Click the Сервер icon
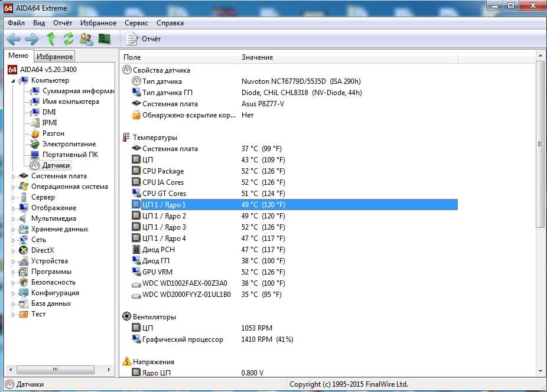Screen dimensions: 547x392 (24, 197)
